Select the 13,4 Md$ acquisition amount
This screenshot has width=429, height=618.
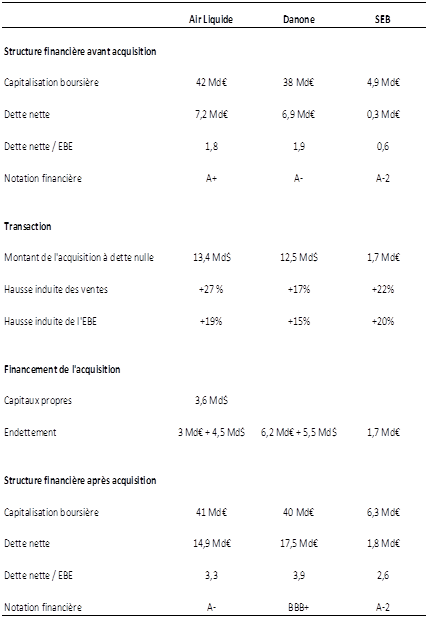(x=212, y=257)
